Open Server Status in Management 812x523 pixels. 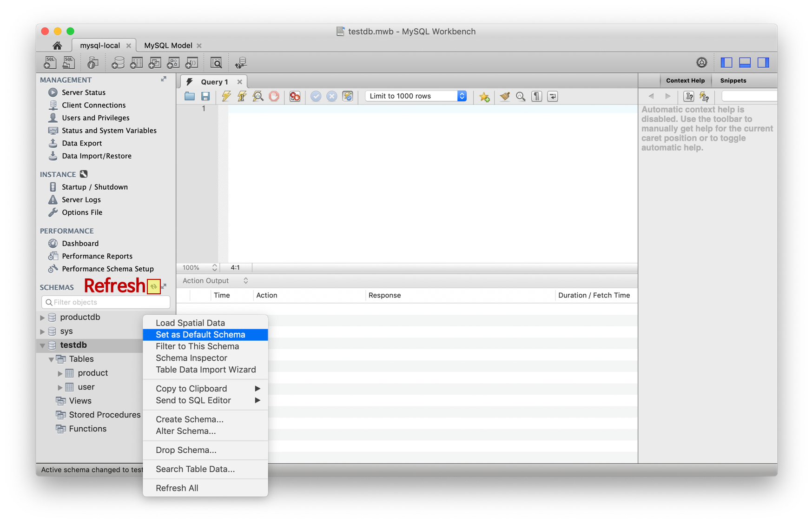tap(84, 93)
